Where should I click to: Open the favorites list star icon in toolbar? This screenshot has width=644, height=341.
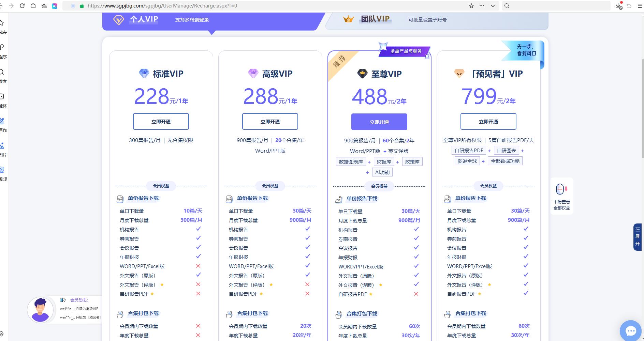tap(44, 6)
